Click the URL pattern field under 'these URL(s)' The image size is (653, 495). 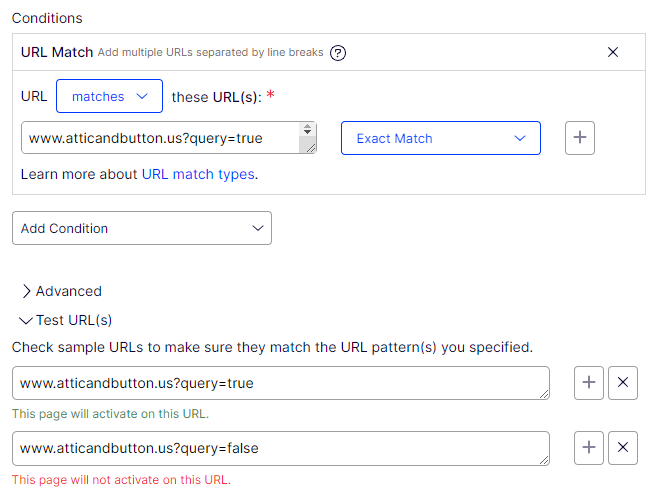pos(160,138)
